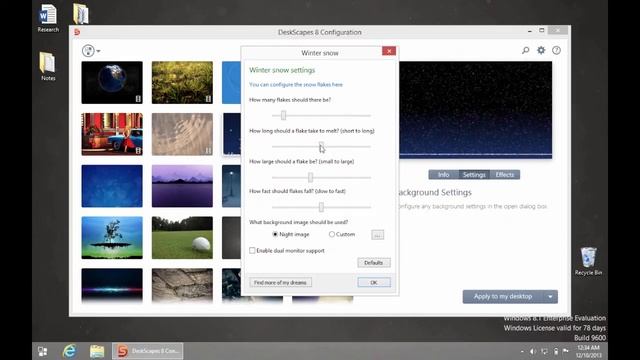This screenshot has width=640, height=360.
Task: Select the yellow grass field thumbnail
Action: click(182, 82)
